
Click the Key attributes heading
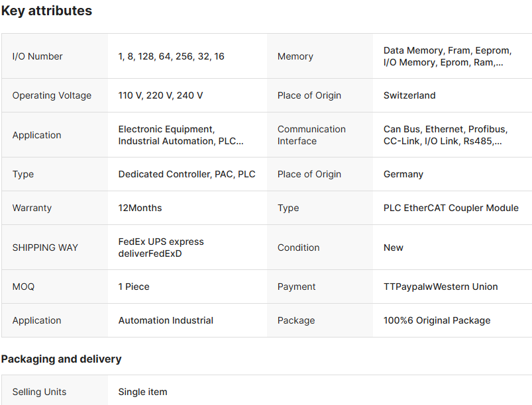pyautogui.click(x=46, y=11)
